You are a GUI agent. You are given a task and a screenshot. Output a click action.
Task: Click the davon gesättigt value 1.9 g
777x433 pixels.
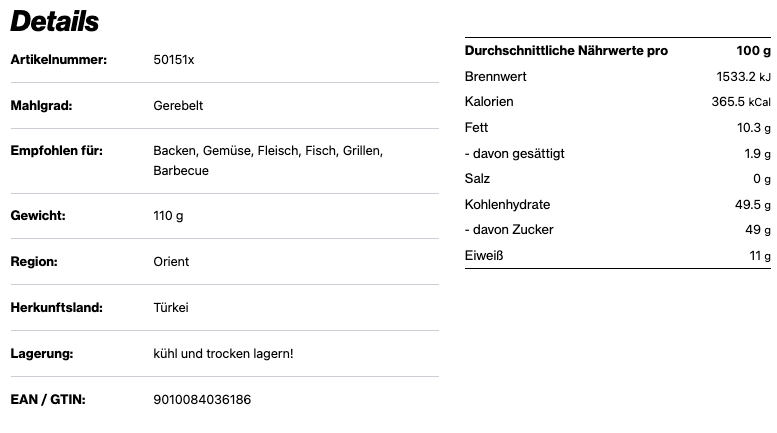click(758, 154)
